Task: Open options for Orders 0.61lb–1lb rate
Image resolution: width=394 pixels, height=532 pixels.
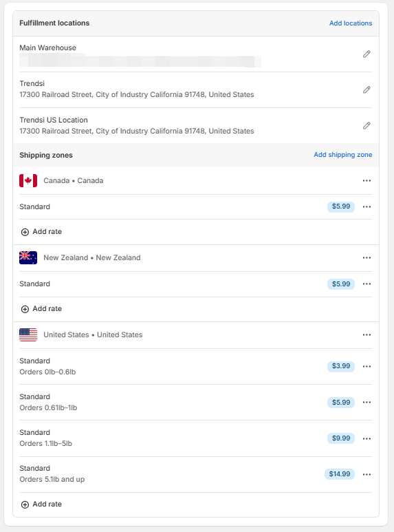Action: pos(366,402)
